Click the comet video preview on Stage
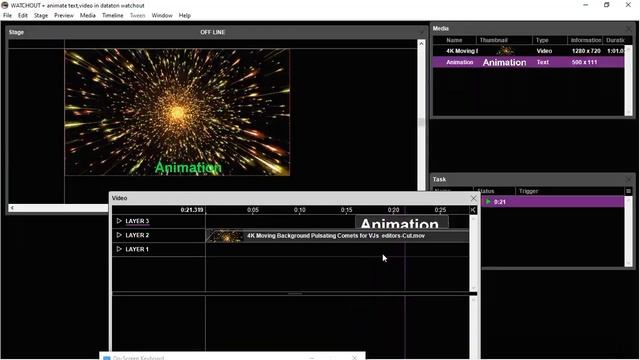Screen dimensions: 640x360 tap(177, 112)
